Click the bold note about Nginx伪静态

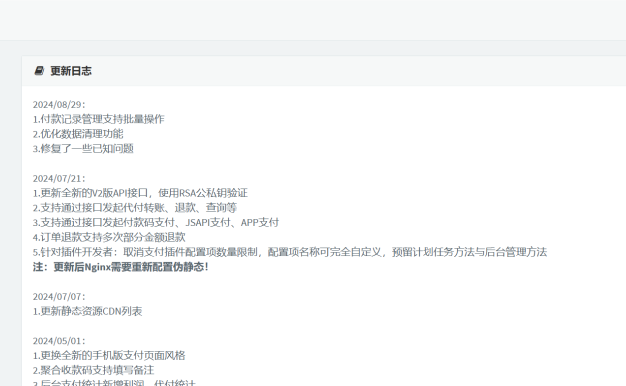pos(121,267)
